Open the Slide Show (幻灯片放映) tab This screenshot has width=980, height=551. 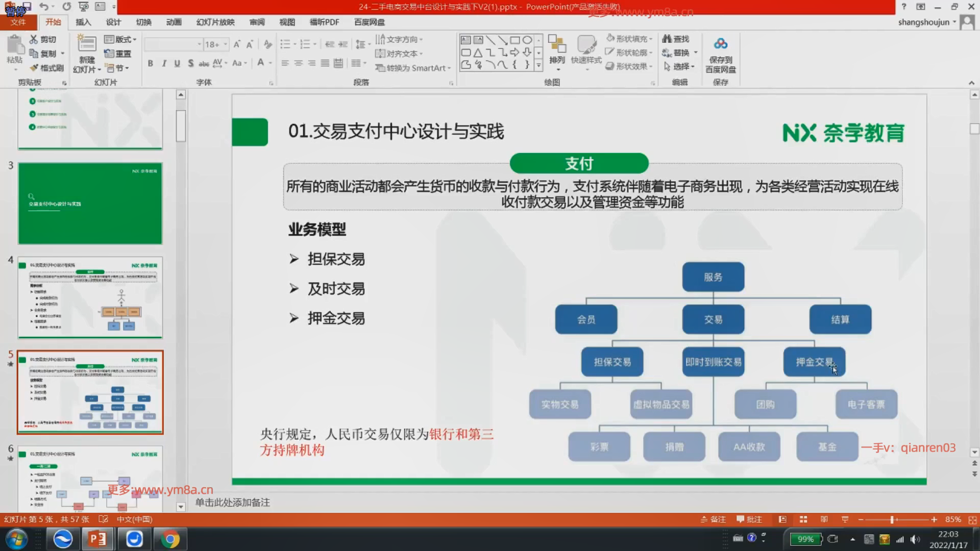[215, 22]
